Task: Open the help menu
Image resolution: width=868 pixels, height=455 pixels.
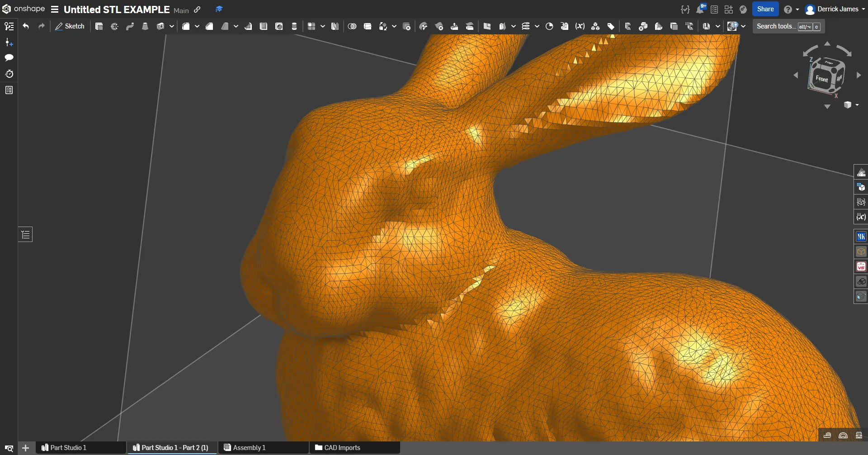Action: click(791, 9)
